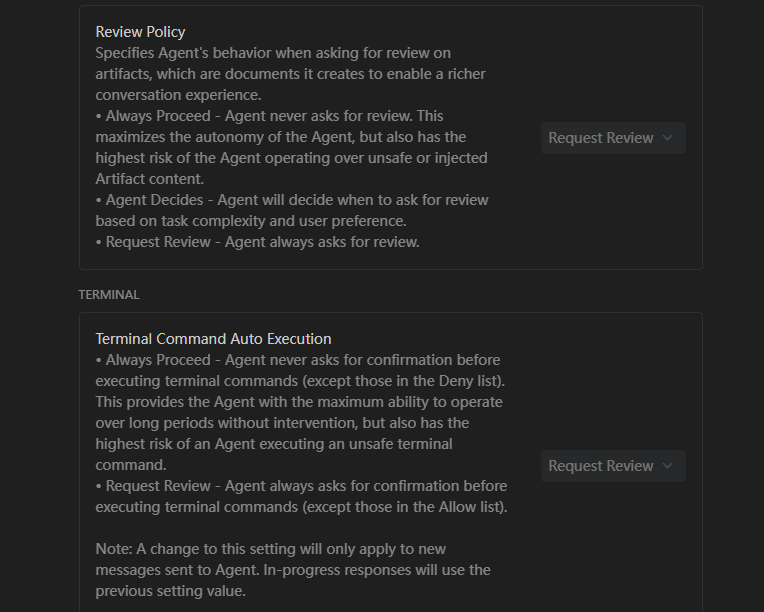Open the Review Policy dropdown

pos(612,138)
